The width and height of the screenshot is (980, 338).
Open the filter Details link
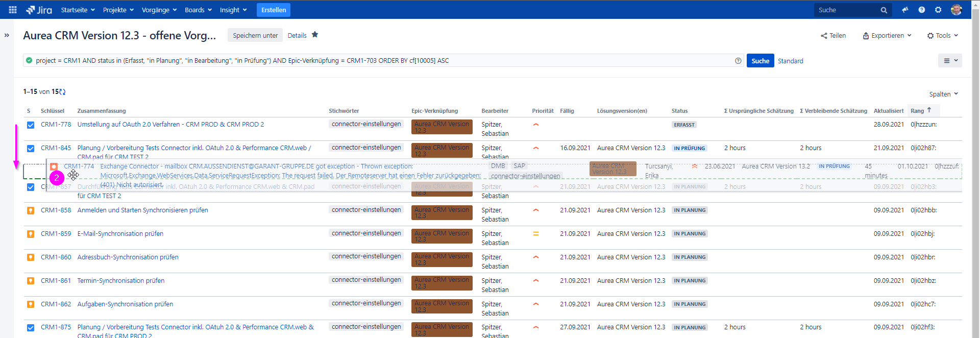297,35
